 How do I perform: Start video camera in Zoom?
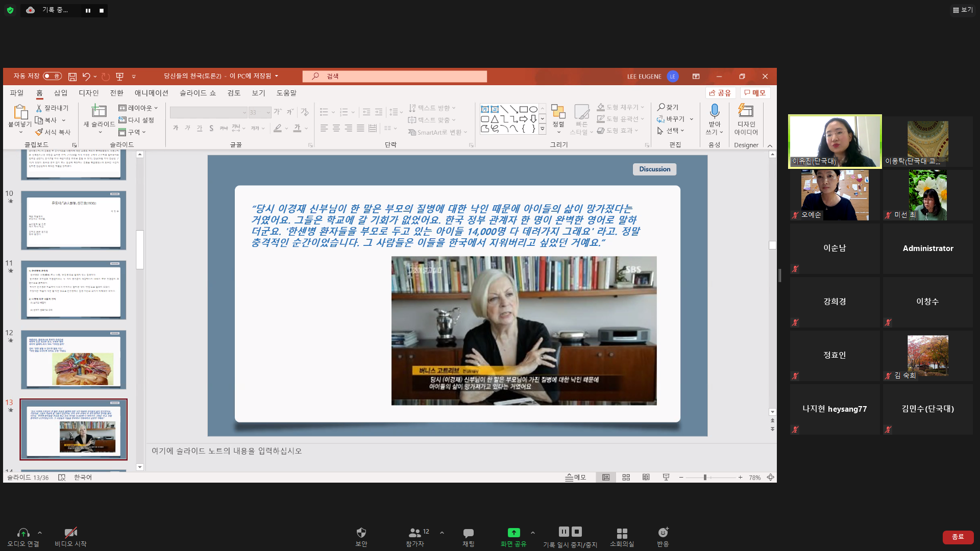click(70, 533)
